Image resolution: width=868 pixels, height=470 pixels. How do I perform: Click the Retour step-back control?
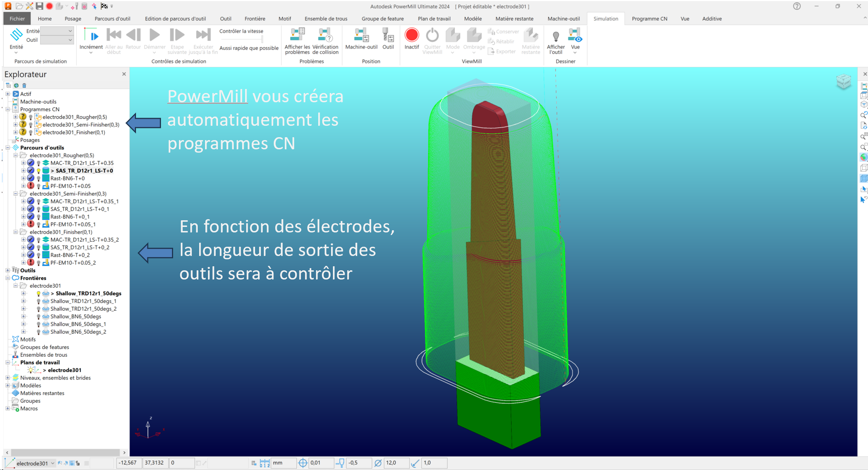pyautogui.click(x=133, y=39)
